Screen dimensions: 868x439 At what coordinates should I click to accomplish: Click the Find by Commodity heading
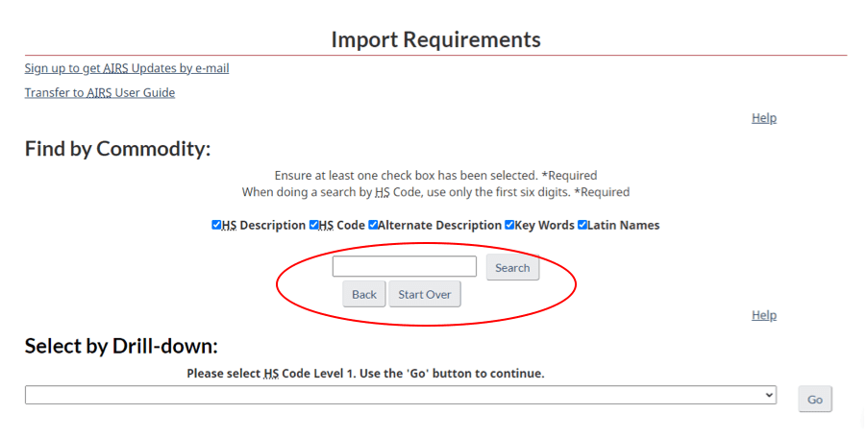(117, 149)
